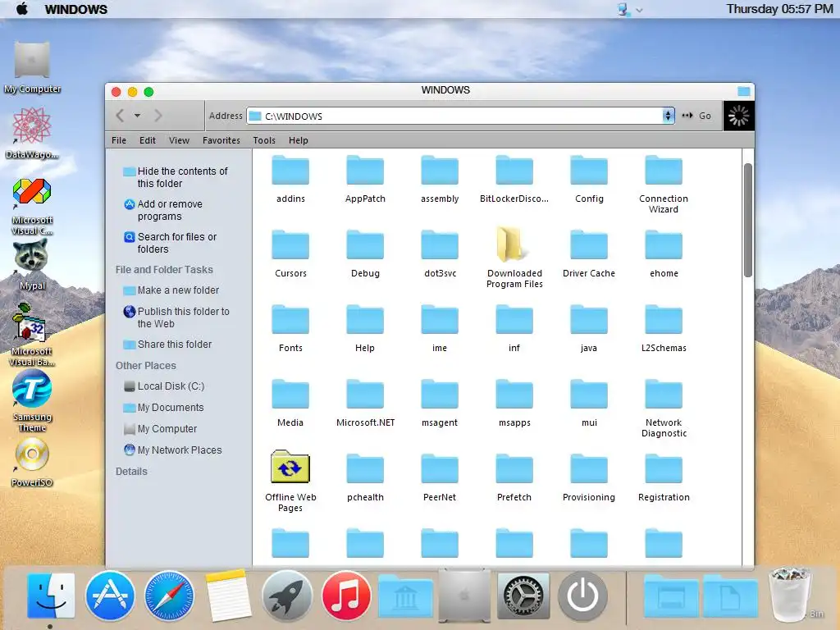Image resolution: width=840 pixels, height=630 pixels.
Task: Click Publish this folder to the Web
Action: (x=176, y=317)
